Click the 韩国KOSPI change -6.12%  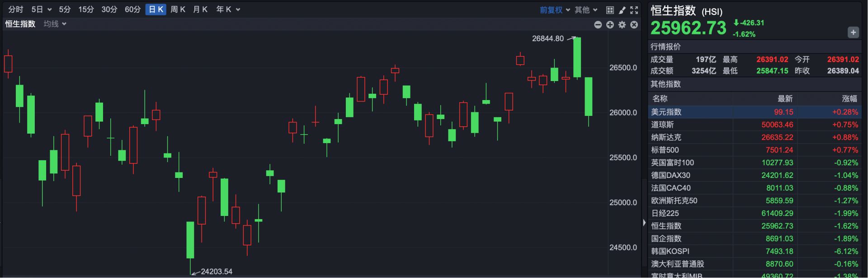point(846,251)
